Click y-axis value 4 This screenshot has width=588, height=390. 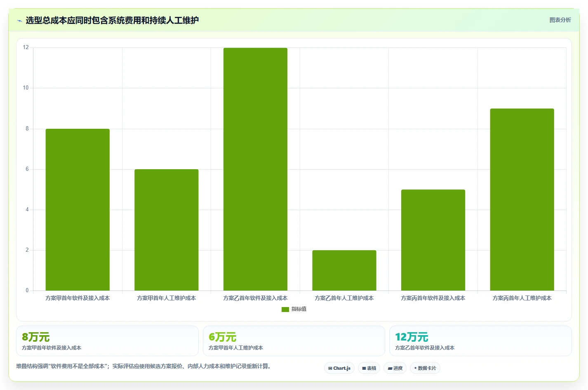point(27,210)
